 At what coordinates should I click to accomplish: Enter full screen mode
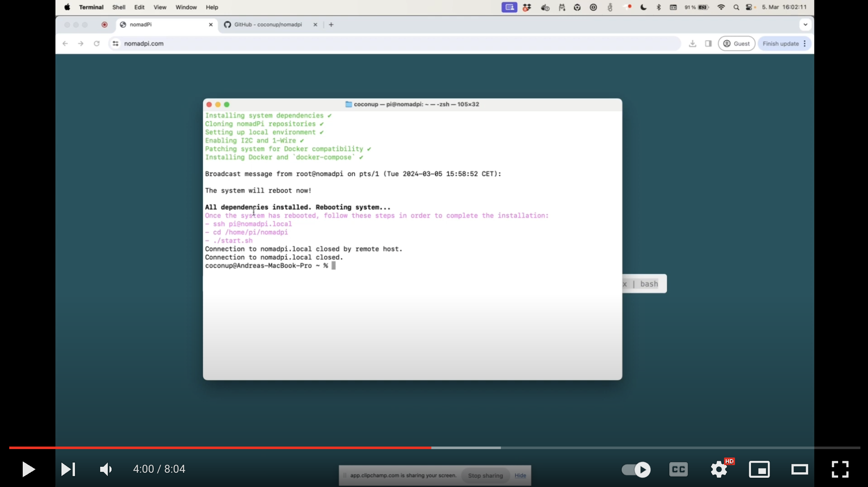click(x=840, y=469)
